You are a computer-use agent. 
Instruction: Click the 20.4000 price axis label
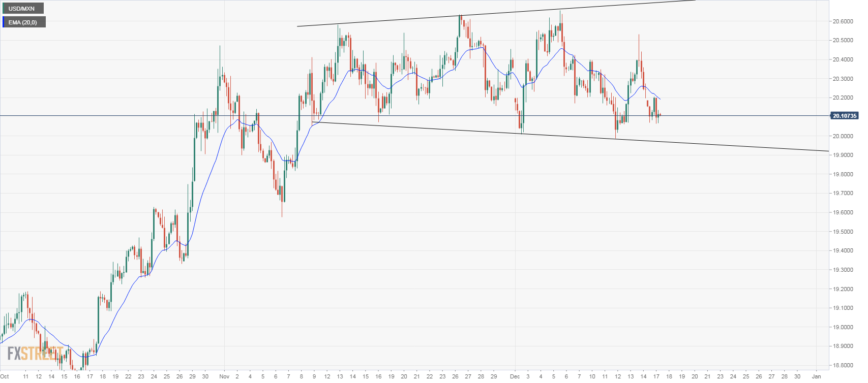pyautogui.click(x=843, y=59)
